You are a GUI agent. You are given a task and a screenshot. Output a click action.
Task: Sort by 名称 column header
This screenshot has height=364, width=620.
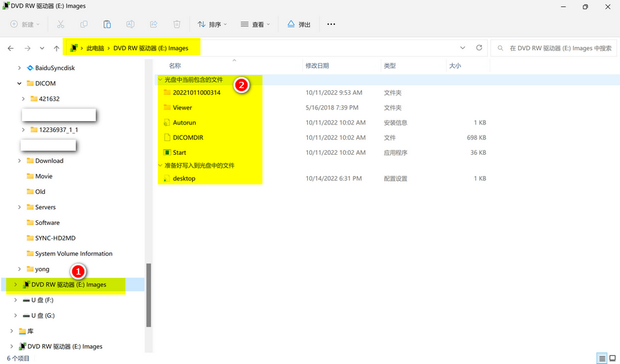tap(175, 65)
